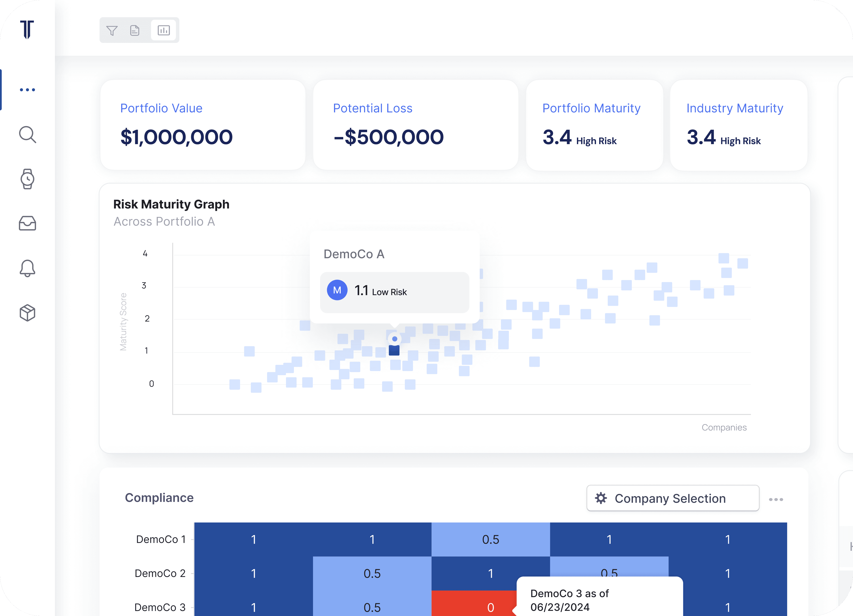Select the Industry Maturity card
Image resolution: width=853 pixels, height=616 pixels.
click(739, 125)
